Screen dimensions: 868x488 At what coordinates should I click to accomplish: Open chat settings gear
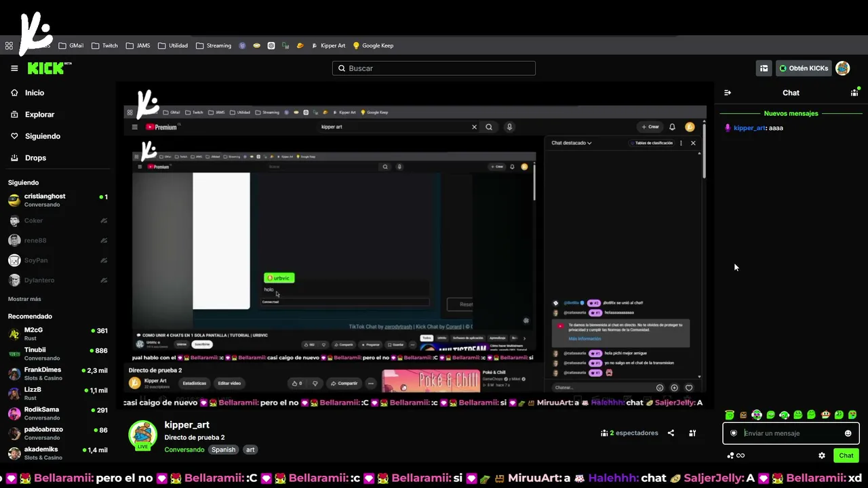click(822, 455)
